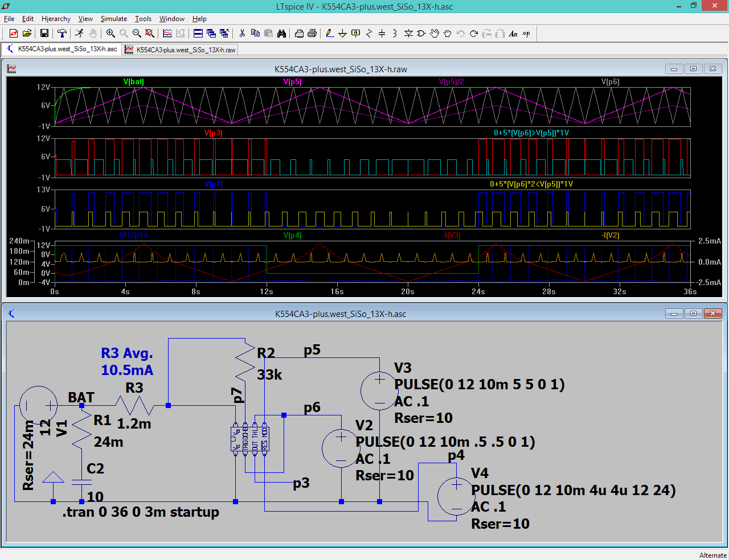Open the Edit menu

click(28, 19)
